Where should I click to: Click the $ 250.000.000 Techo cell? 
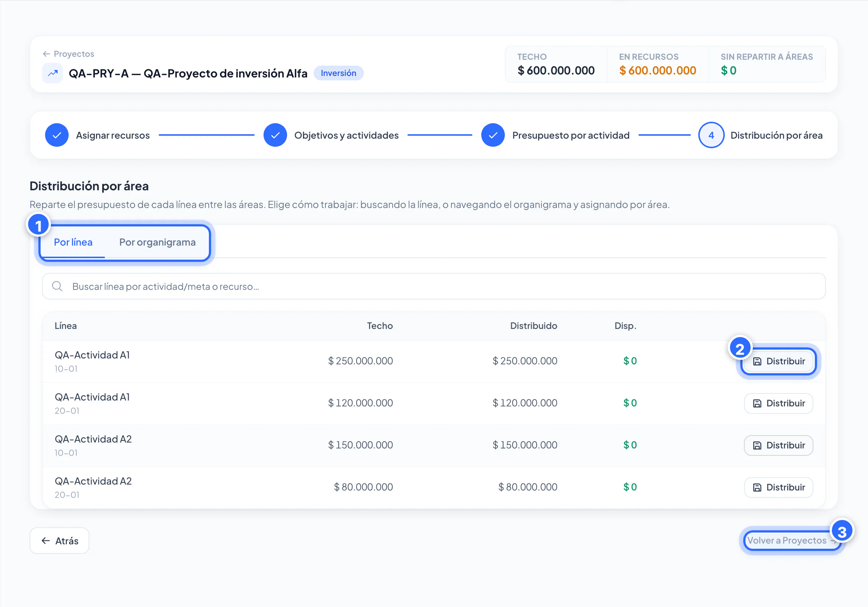360,361
